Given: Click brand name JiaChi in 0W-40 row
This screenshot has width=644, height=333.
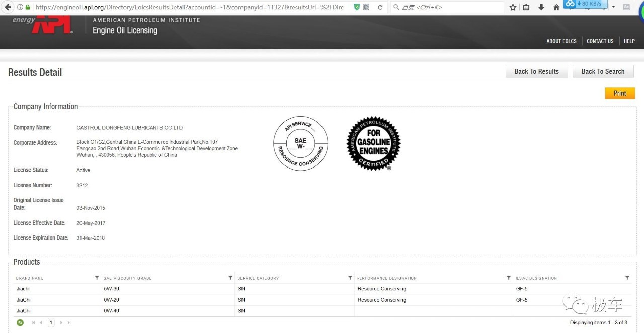Looking at the screenshot, I should [x=24, y=311].
